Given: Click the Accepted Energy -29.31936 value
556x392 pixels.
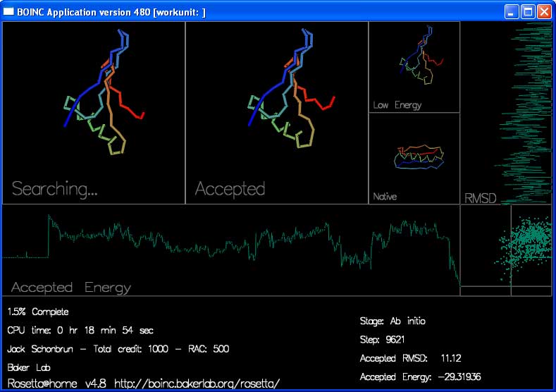Looking at the screenshot, I should click(459, 376).
